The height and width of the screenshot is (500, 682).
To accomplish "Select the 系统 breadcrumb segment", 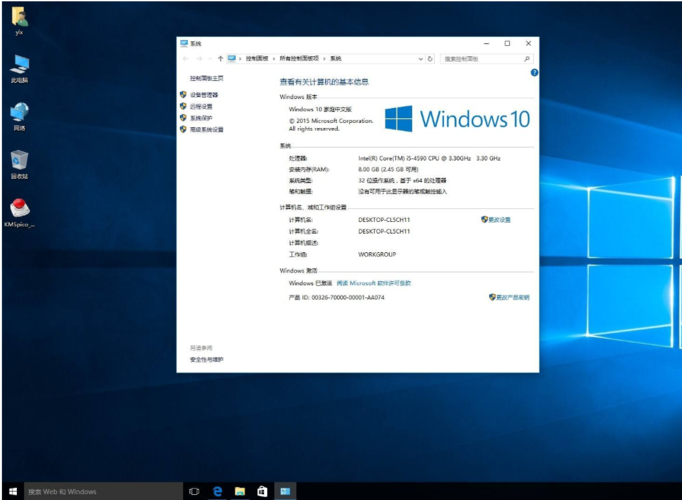I will click(336, 58).
